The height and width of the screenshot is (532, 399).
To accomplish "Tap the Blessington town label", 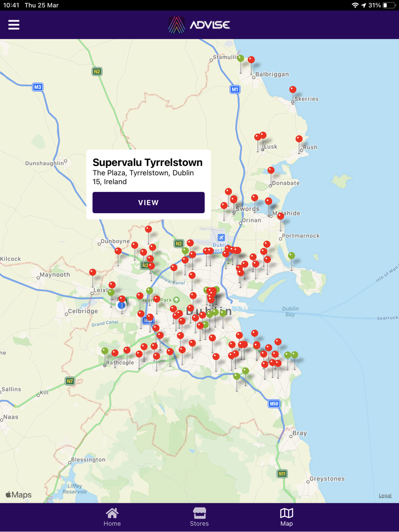I will (x=88, y=459).
